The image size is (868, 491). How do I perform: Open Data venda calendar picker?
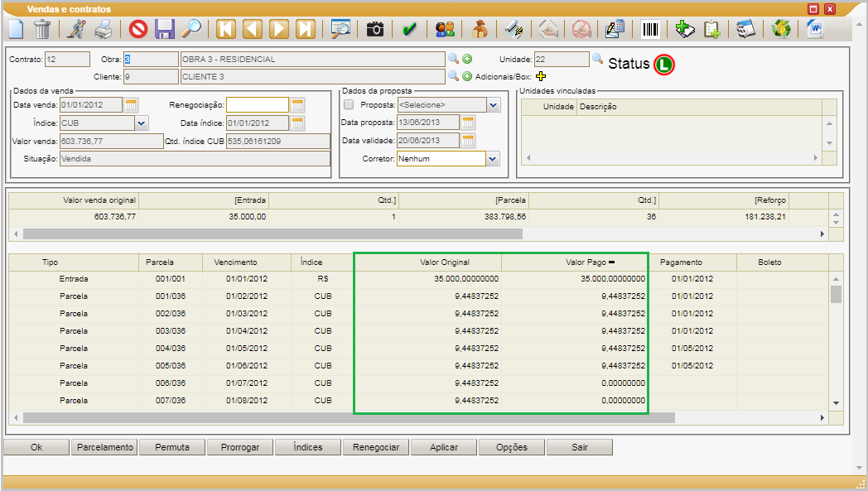(131, 104)
